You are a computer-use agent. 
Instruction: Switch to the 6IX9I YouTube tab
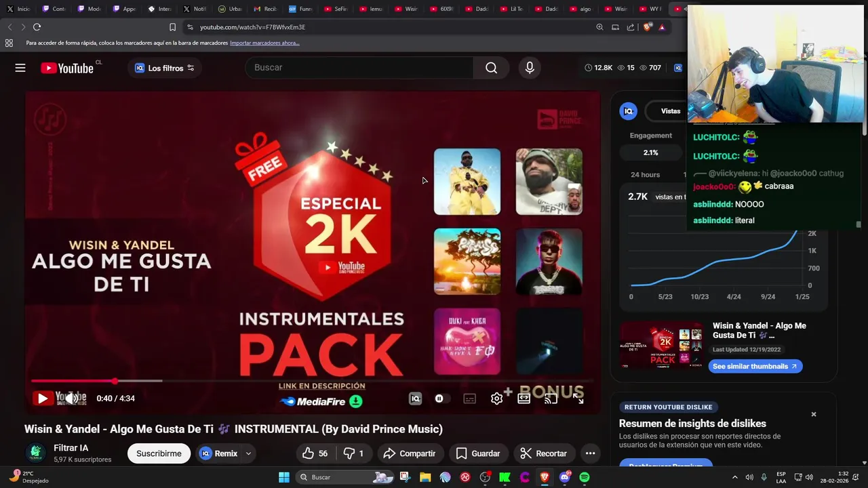click(x=442, y=9)
